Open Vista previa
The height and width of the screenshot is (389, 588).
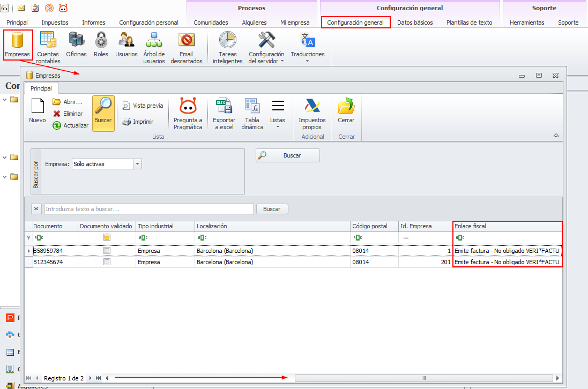pos(143,106)
